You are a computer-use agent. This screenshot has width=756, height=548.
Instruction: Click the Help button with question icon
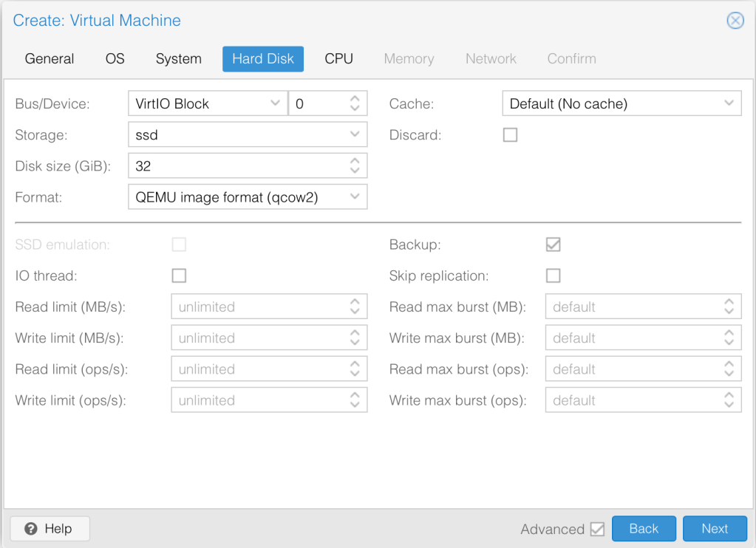click(50, 529)
